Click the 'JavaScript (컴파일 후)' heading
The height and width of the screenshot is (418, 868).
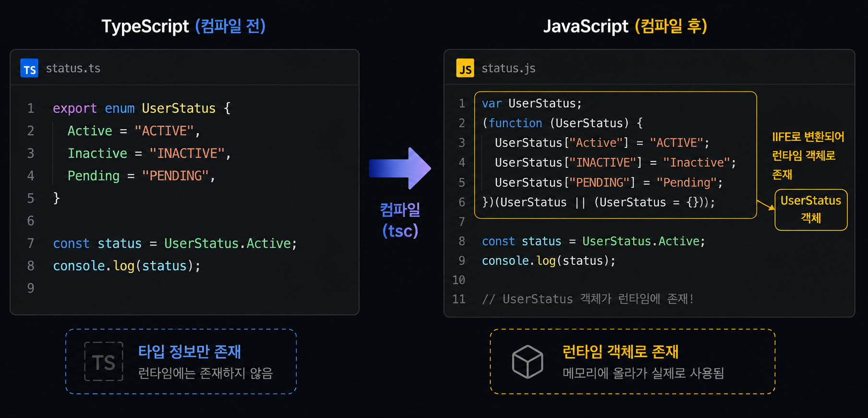click(x=625, y=26)
